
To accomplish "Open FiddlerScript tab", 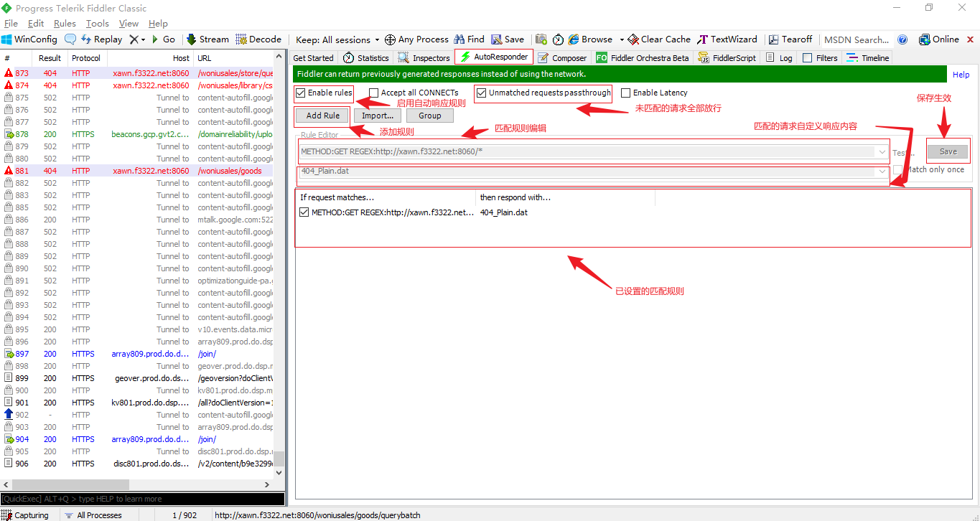I will (x=727, y=58).
